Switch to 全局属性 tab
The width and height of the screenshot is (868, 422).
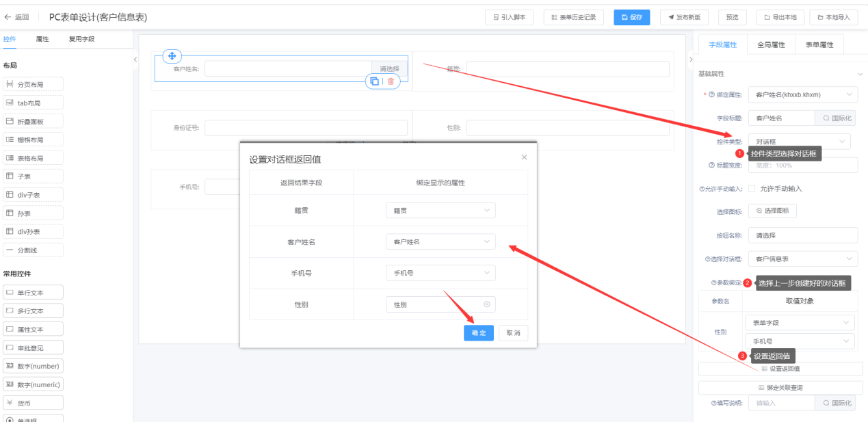pos(771,44)
